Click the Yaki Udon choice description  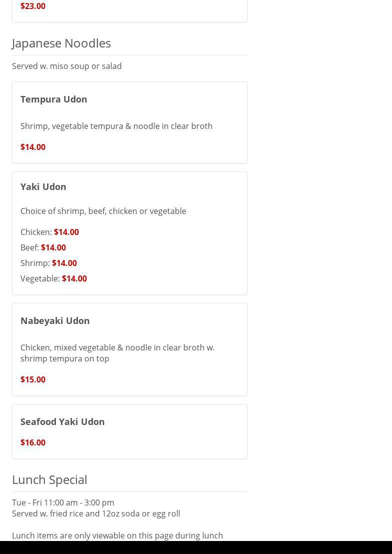click(103, 211)
